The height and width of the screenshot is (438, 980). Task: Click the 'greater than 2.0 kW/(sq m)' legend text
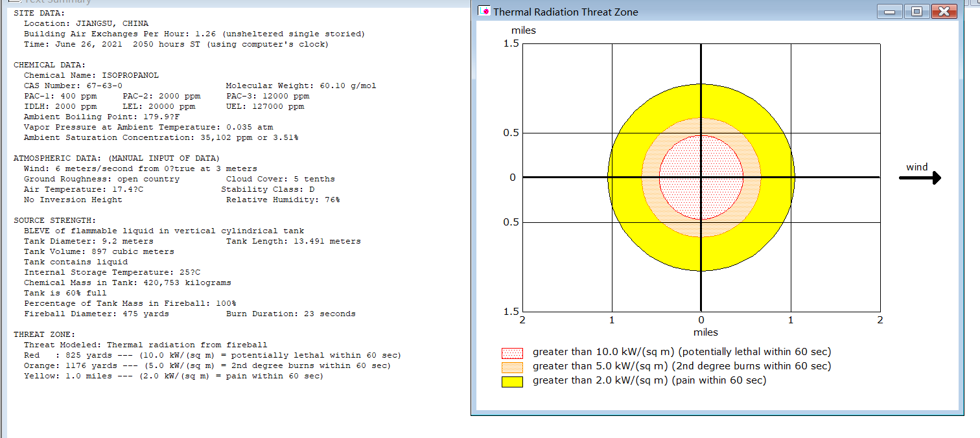649,380
